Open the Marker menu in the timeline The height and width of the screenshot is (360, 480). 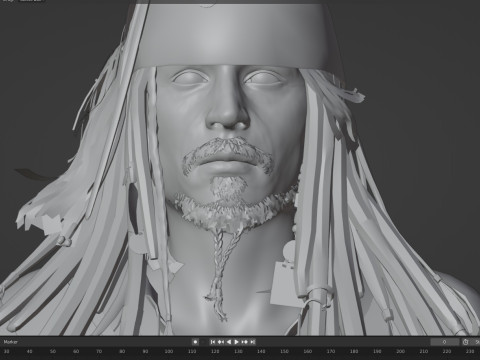11,342
